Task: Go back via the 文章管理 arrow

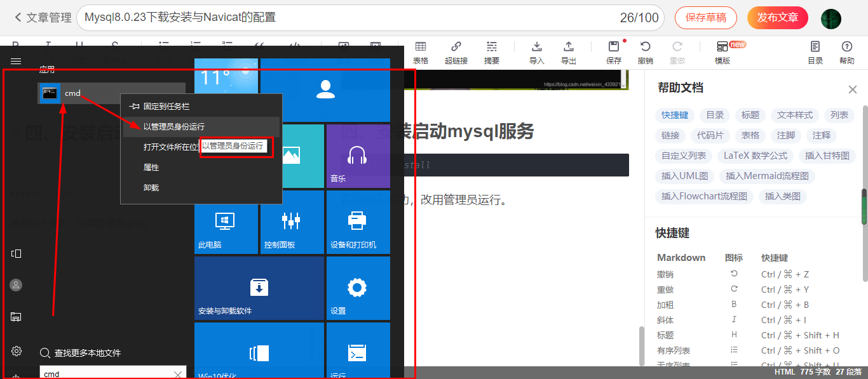Action: click(x=43, y=18)
